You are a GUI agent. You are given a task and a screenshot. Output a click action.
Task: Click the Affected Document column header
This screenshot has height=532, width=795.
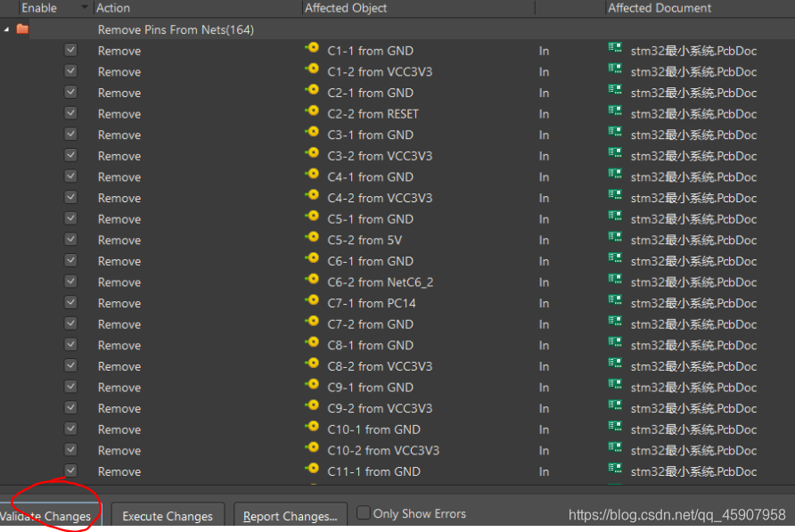[x=660, y=8]
